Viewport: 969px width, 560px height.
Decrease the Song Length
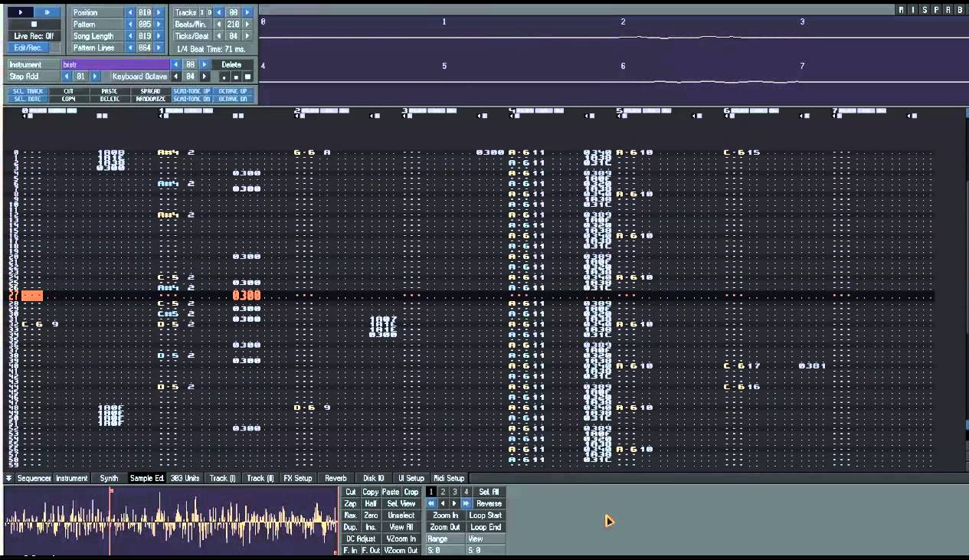[130, 36]
